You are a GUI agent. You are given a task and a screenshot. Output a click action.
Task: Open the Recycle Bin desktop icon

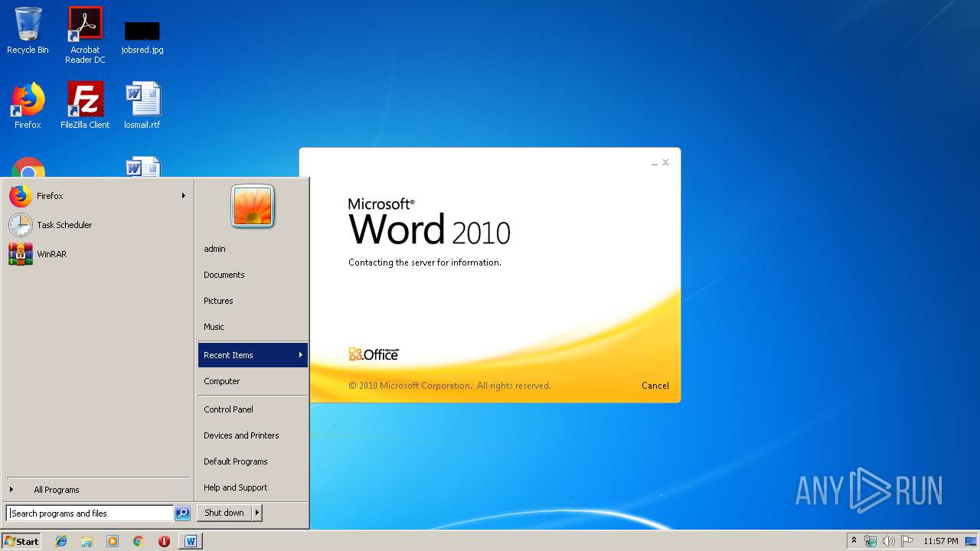point(28,31)
